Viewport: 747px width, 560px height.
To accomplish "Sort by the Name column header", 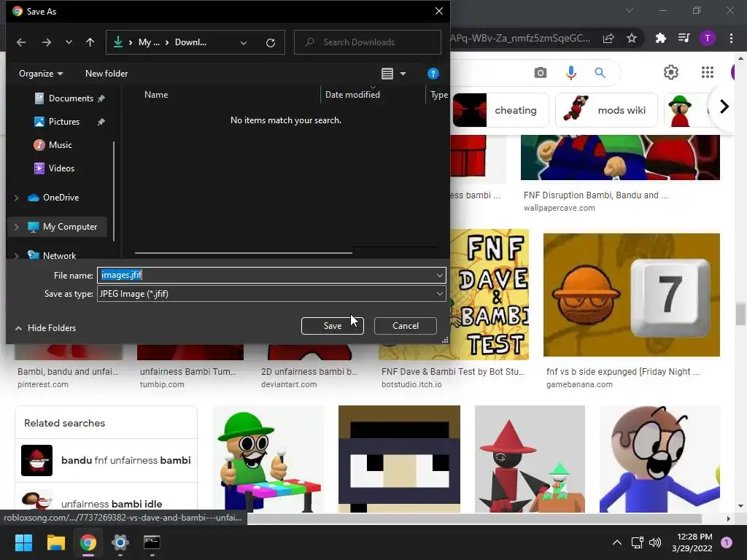I will [x=156, y=95].
